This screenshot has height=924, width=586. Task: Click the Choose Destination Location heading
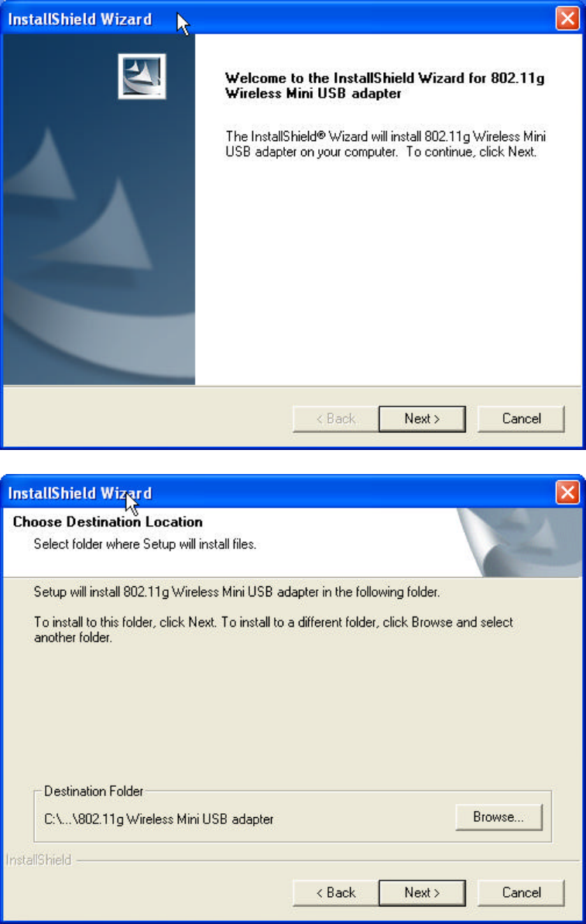(x=108, y=521)
